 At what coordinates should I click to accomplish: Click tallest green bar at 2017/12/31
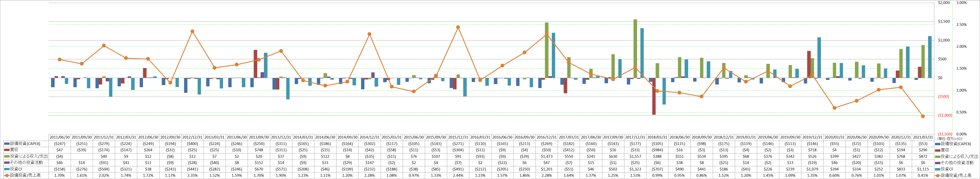(x=635, y=49)
